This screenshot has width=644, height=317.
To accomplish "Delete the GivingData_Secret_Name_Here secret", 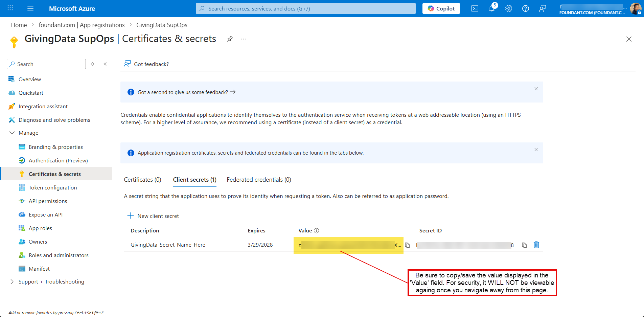I will (536, 245).
